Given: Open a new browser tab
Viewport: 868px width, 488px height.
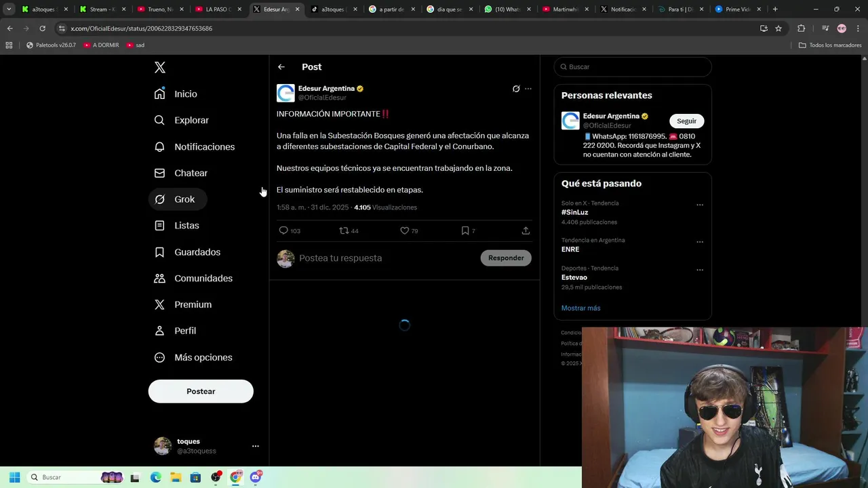Looking at the screenshot, I should [x=775, y=9].
